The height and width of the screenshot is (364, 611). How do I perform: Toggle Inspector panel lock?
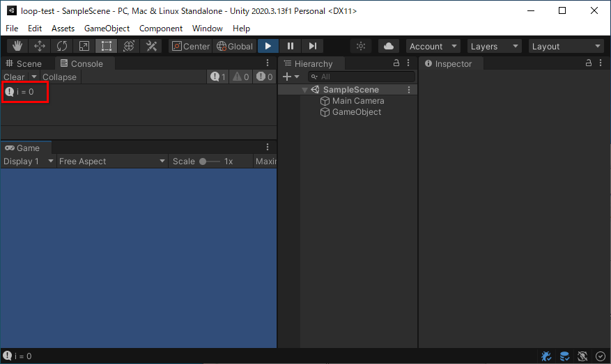[x=589, y=63]
